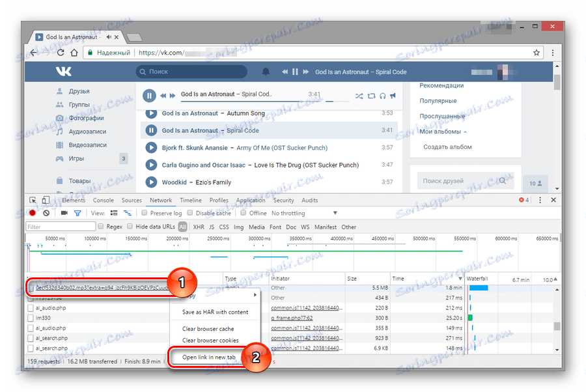The width and height of the screenshot is (586, 392).
Task: Pause current song with large round button
Action: coord(150,96)
